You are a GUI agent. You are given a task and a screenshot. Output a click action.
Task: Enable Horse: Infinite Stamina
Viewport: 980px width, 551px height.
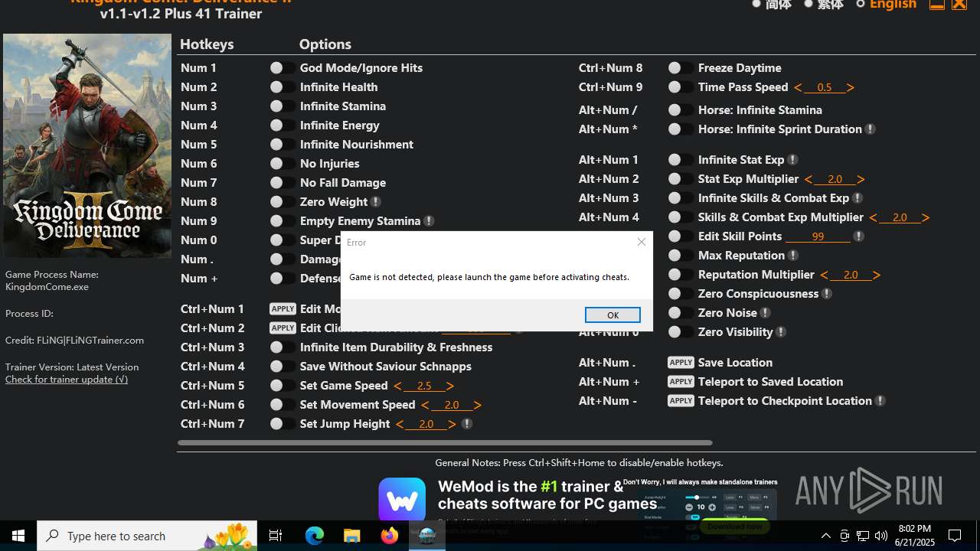681,110
